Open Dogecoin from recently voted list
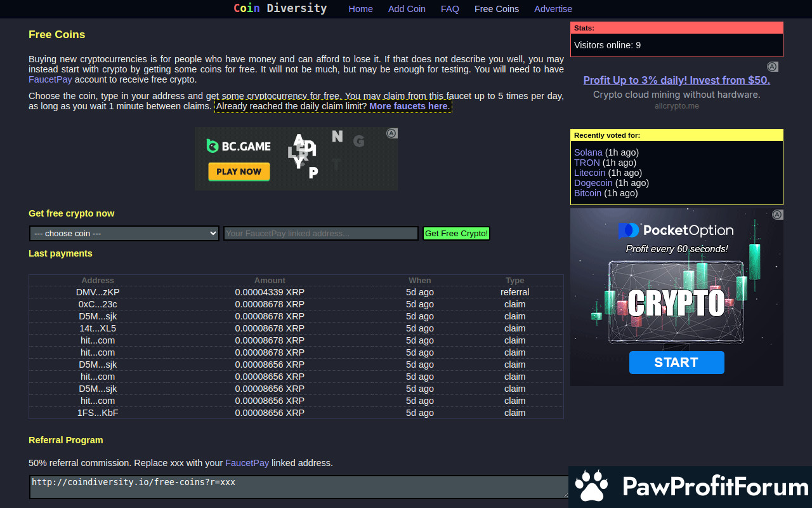The image size is (812, 508). [x=593, y=183]
